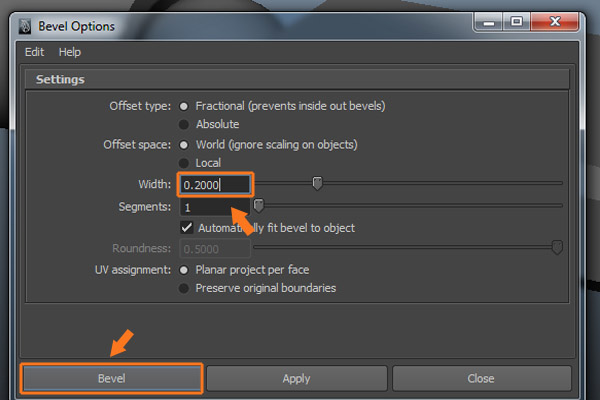The image size is (600, 400).
Task: Click the Roundness slider handle
Action: [557, 248]
